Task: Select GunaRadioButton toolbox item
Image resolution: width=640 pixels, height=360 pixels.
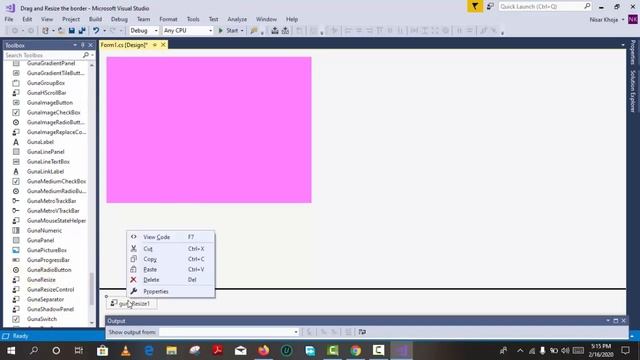Action: point(49,270)
